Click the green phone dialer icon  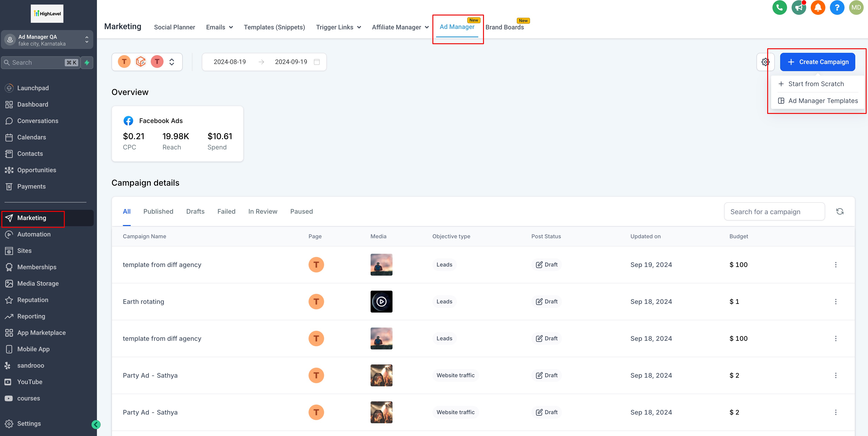(779, 8)
